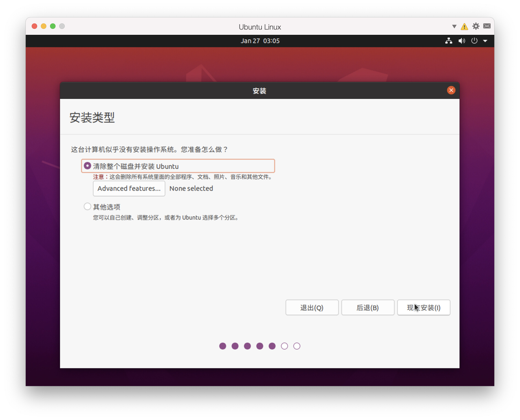Screen dimensions: 520x420
Task: Open the VM settings gear icon
Action: 476,26
